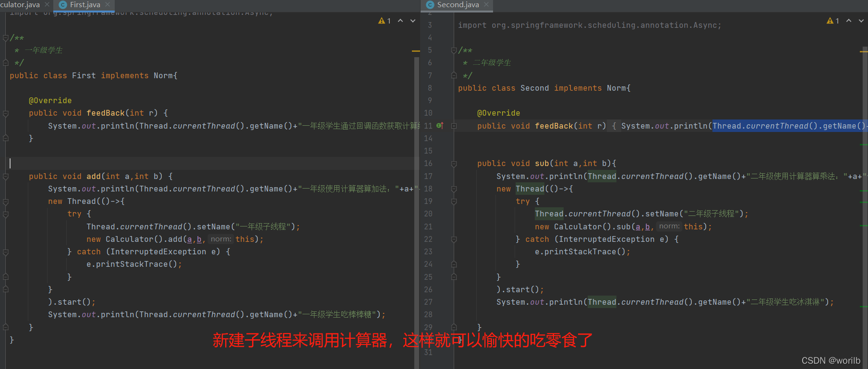868x369 pixels.
Task: Click setName call in Second.java line 20
Action: (x=662, y=214)
